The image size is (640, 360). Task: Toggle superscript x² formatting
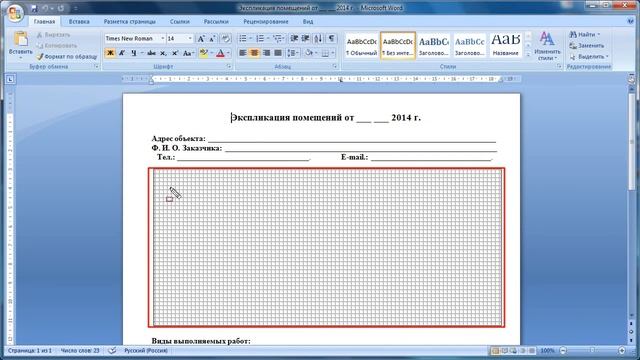(175, 53)
